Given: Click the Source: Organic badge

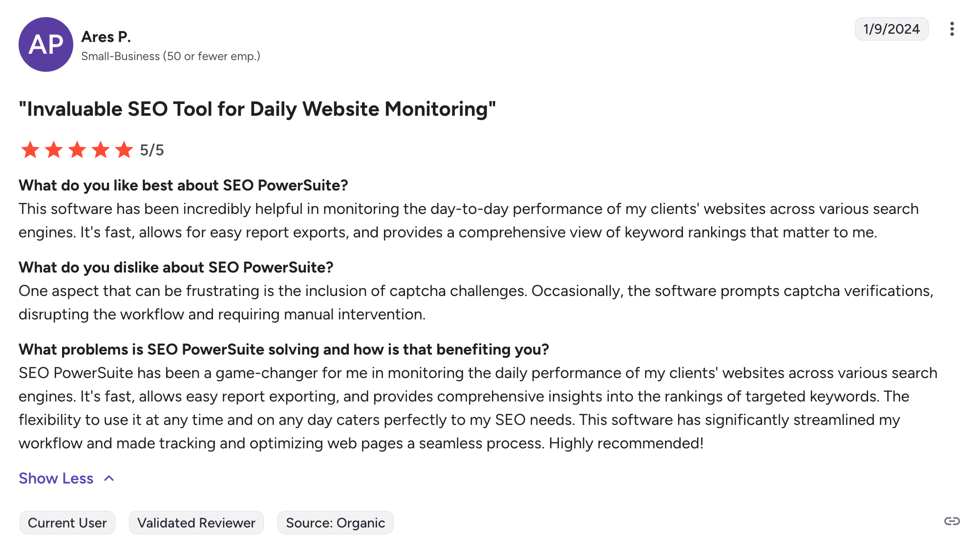Looking at the screenshot, I should click(336, 523).
